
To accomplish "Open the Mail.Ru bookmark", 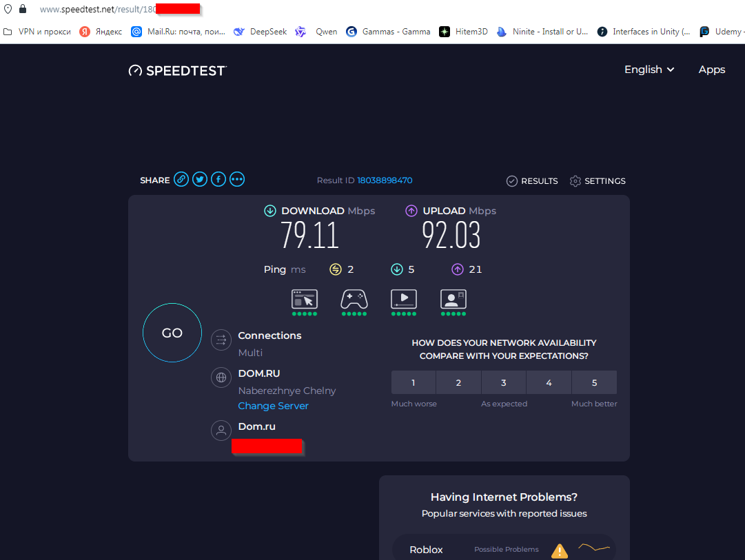I will tap(178, 32).
